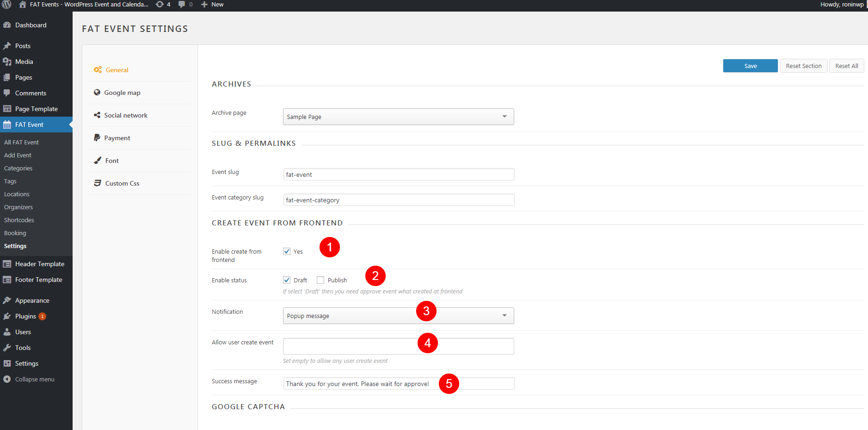The height and width of the screenshot is (430, 868).
Task: Click the Social network share icon
Action: (x=97, y=115)
